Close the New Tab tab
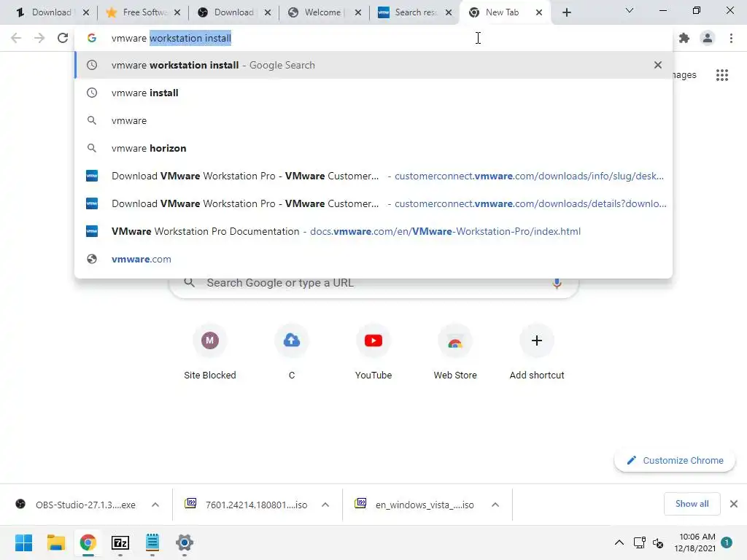Viewport: 747px width, 560px height. click(539, 12)
